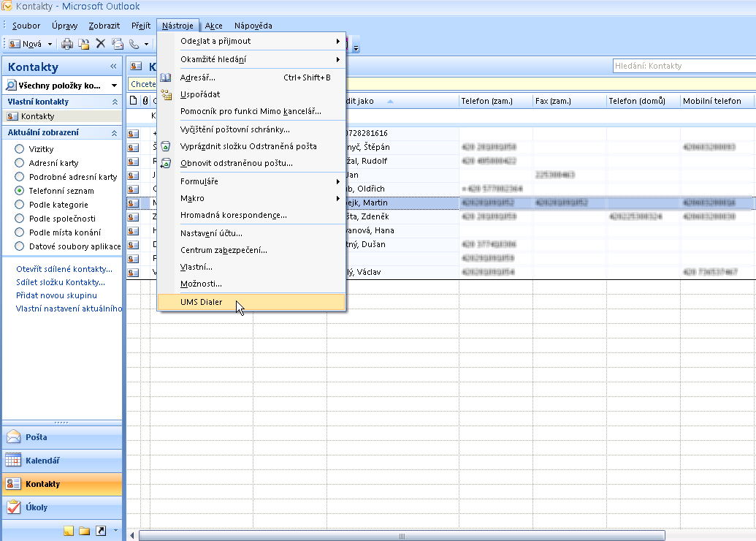Select the Podle kategorie radio button

[x=19, y=204]
